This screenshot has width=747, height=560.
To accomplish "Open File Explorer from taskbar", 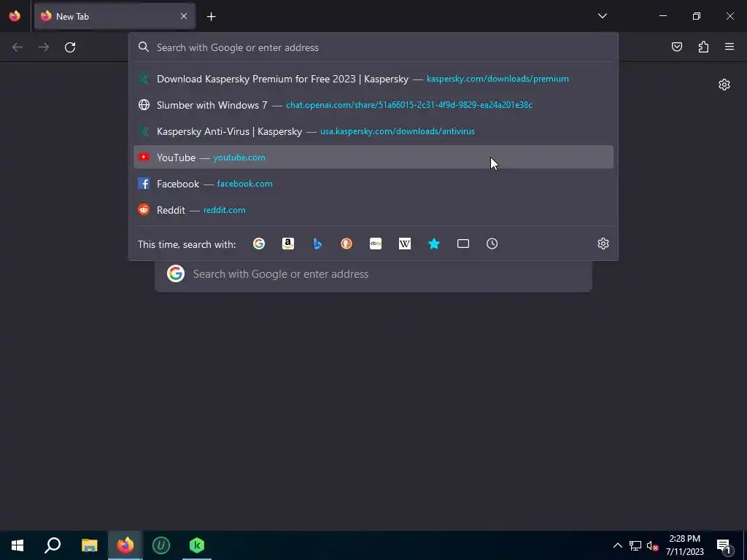I will (89, 545).
